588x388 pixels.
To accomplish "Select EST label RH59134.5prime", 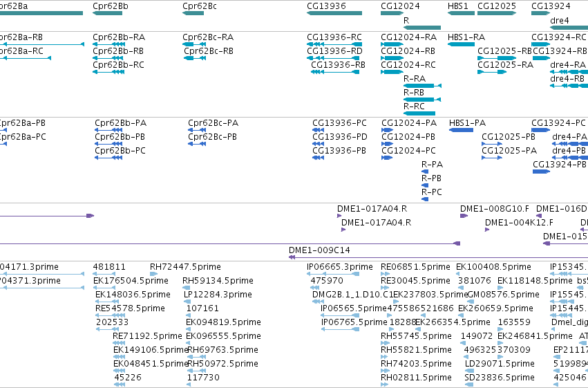I will 218,281.
